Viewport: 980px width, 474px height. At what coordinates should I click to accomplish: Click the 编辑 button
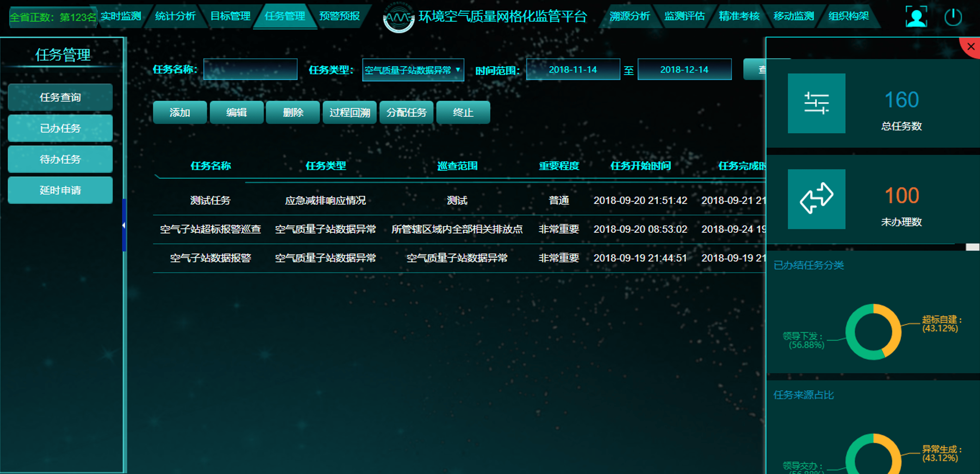click(x=236, y=113)
